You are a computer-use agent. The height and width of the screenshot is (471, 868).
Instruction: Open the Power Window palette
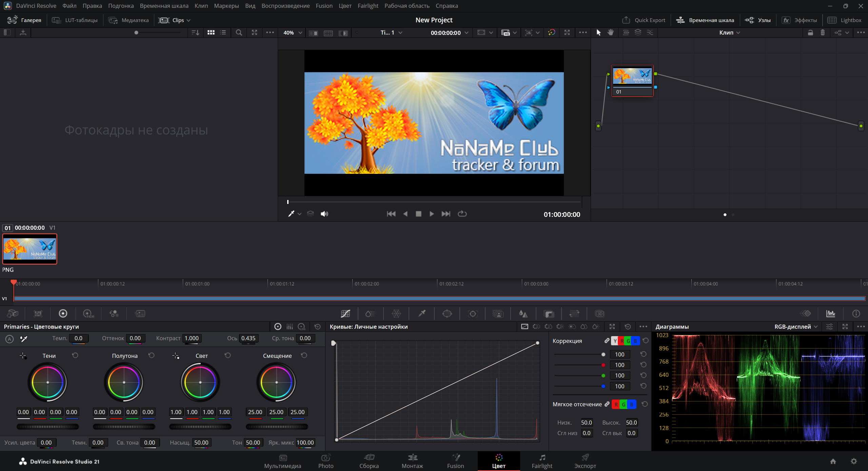(x=447, y=313)
